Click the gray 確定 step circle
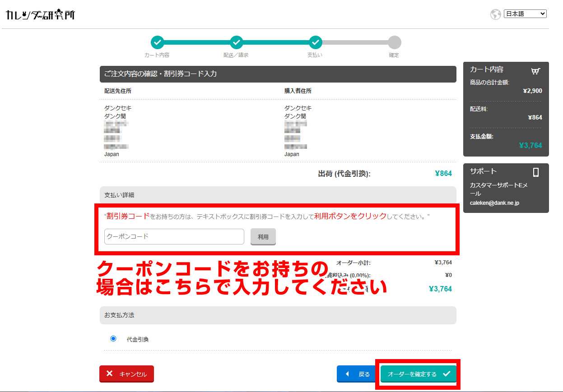 tap(394, 42)
